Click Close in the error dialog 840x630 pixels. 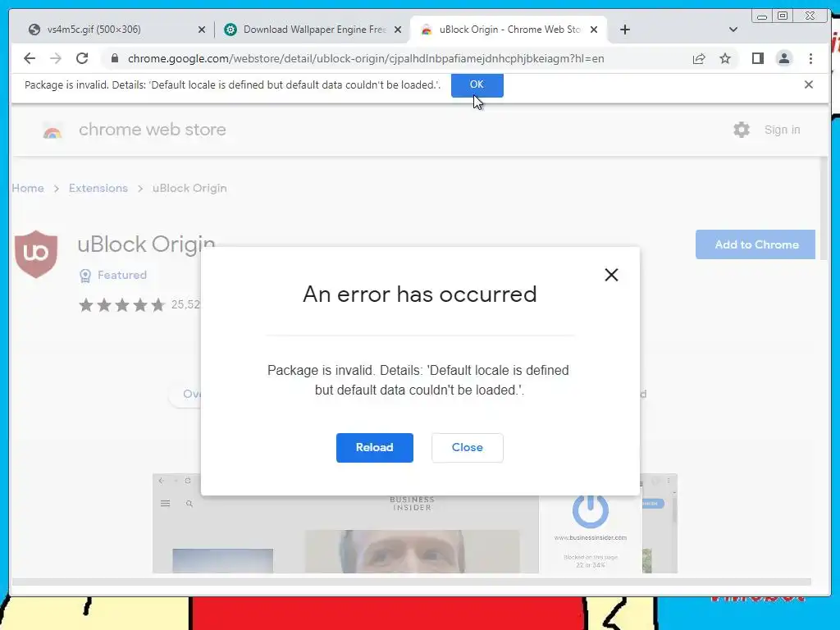[467, 447]
